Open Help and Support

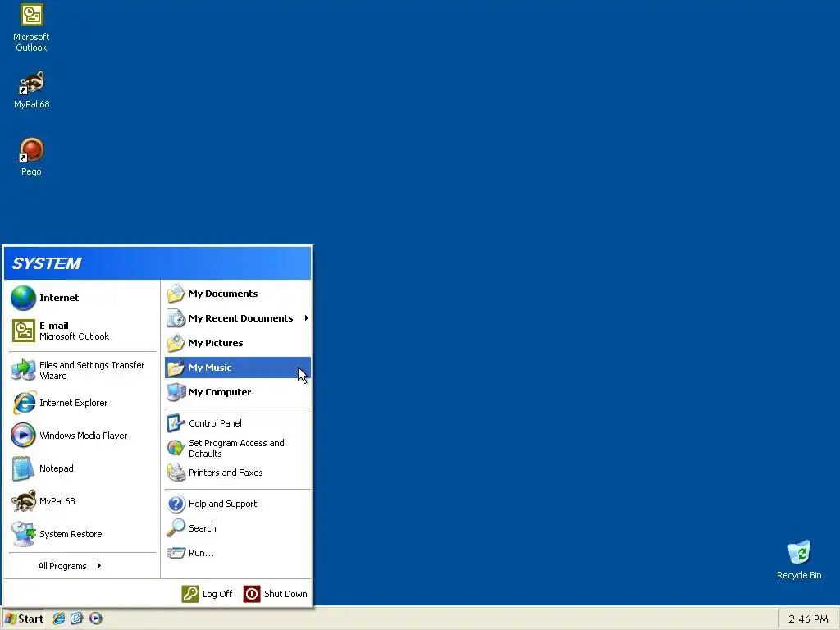click(237, 504)
